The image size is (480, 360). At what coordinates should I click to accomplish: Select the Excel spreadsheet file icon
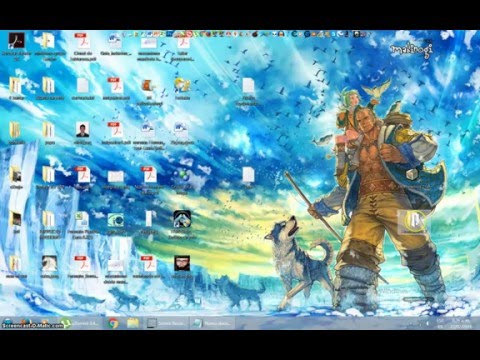[82, 219]
